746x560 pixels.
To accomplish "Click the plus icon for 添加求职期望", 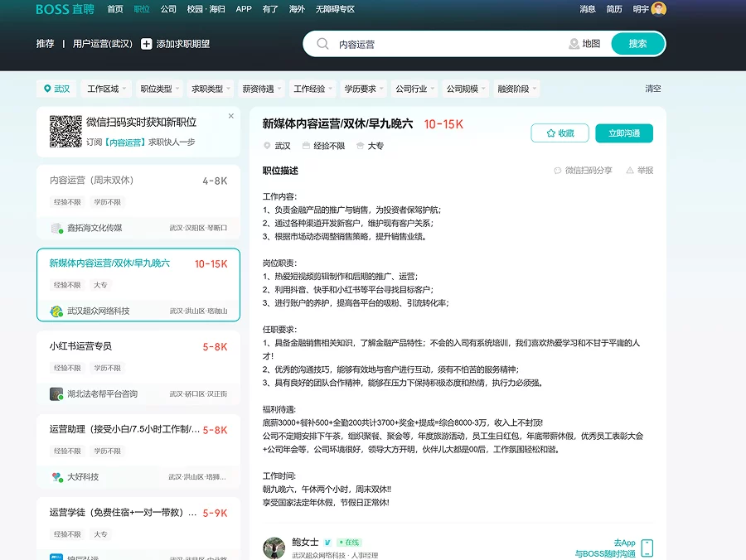I will (147, 44).
